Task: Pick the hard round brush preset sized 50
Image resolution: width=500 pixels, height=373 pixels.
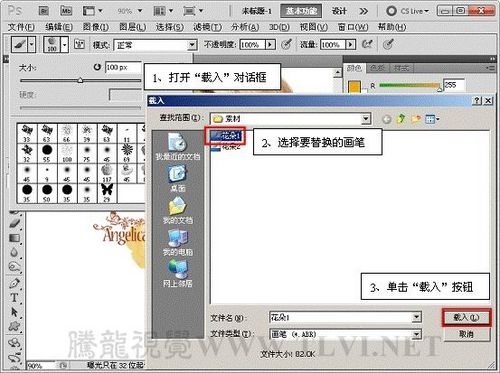Action: coord(47,193)
